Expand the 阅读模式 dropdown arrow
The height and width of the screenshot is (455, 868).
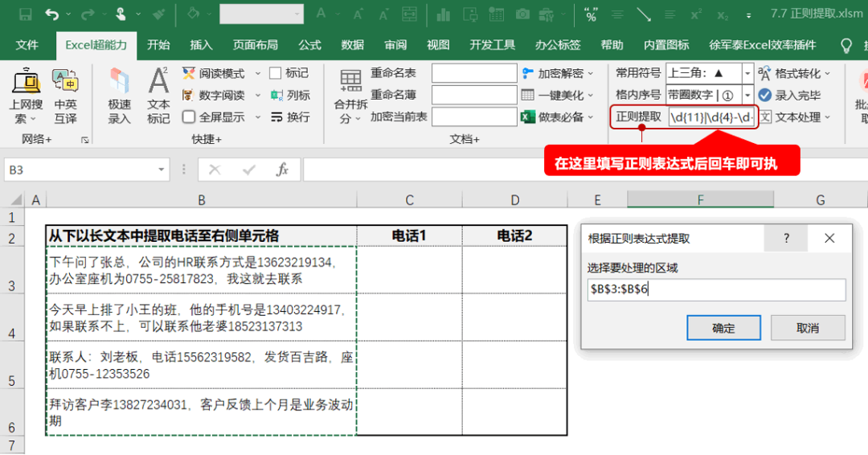point(257,73)
